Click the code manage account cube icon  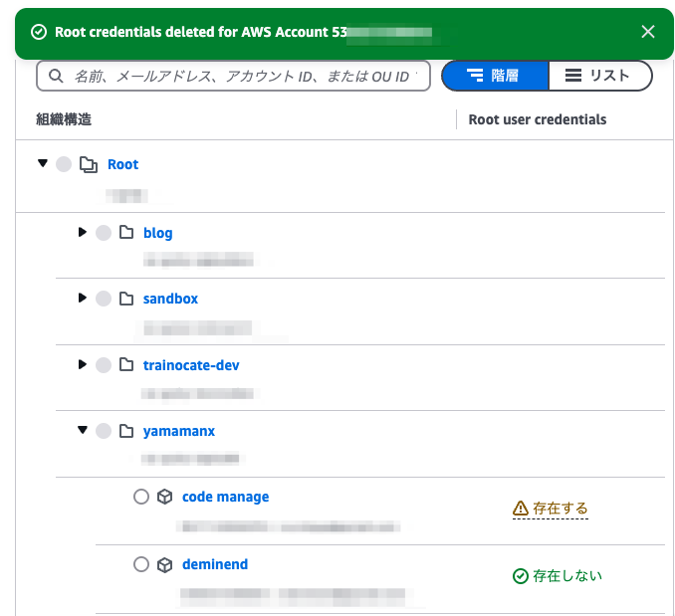pyautogui.click(x=165, y=497)
